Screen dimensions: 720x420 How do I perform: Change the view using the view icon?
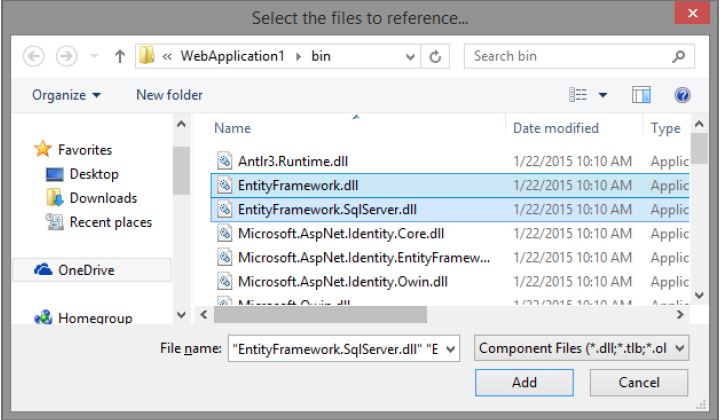point(578,95)
